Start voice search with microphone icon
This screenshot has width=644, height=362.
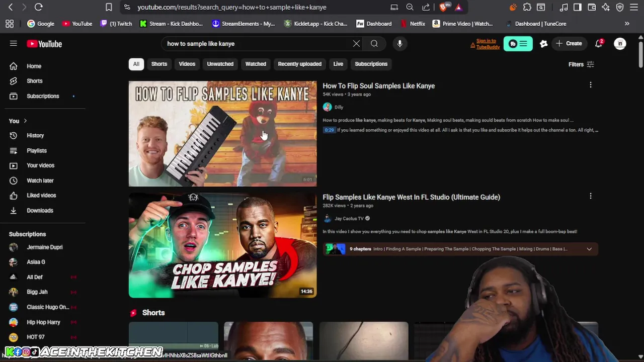[x=399, y=44]
